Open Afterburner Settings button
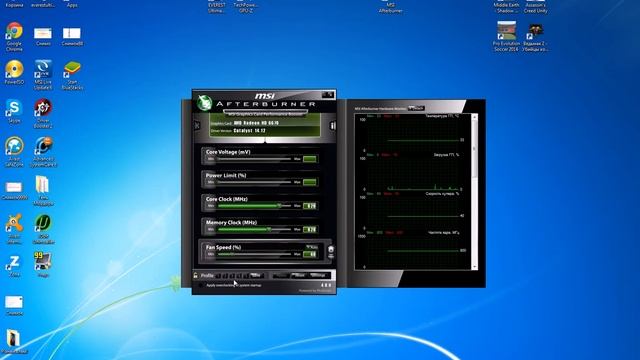The height and width of the screenshot is (360, 640). click(x=318, y=276)
